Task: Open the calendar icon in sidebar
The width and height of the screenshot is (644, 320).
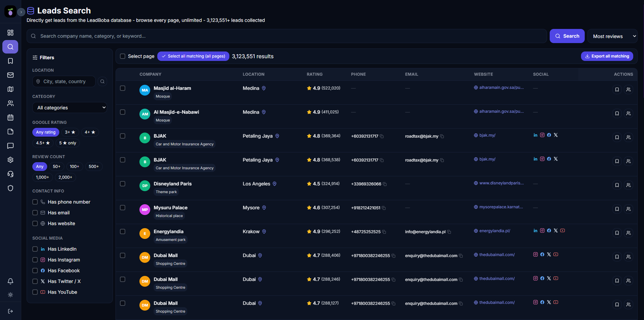Action: [x=10, y=117]
